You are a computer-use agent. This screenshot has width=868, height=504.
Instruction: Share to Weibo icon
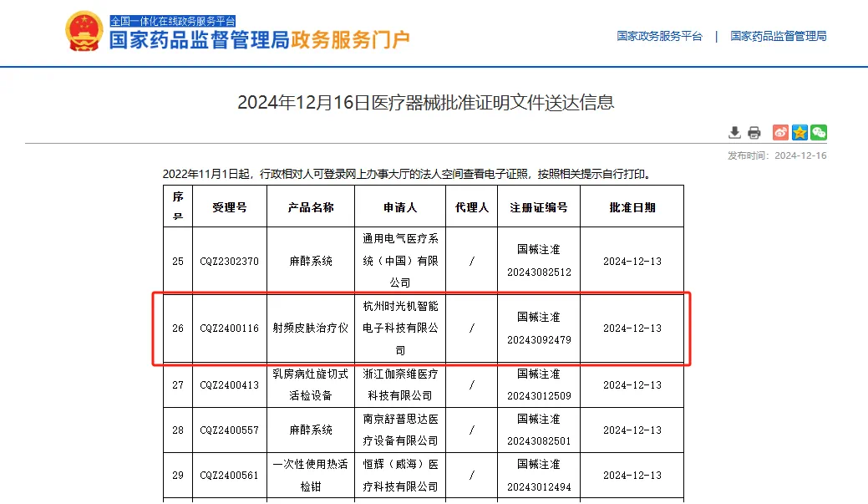point(780,132)
